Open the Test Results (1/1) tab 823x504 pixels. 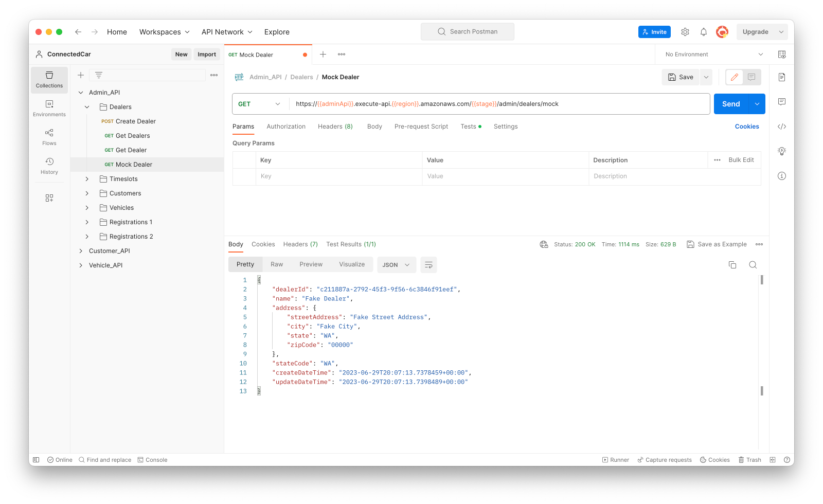click(351, 244)
